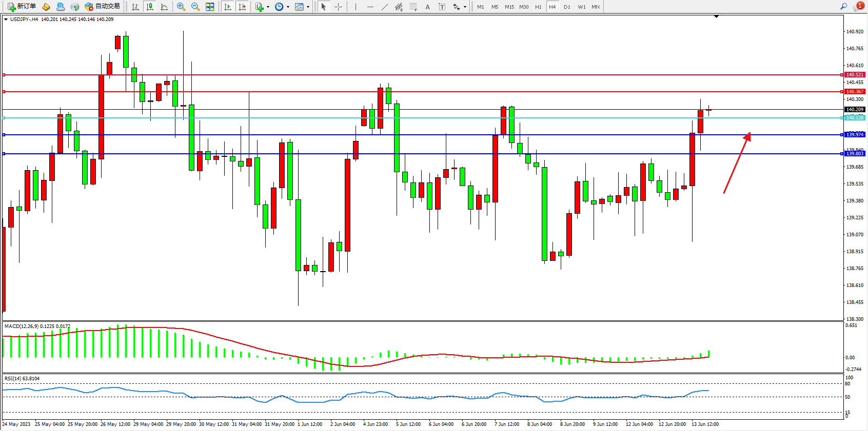Screen dimensions: 868x431
Task: Click the search magnifier icon
Action: [x=843, y=7]
